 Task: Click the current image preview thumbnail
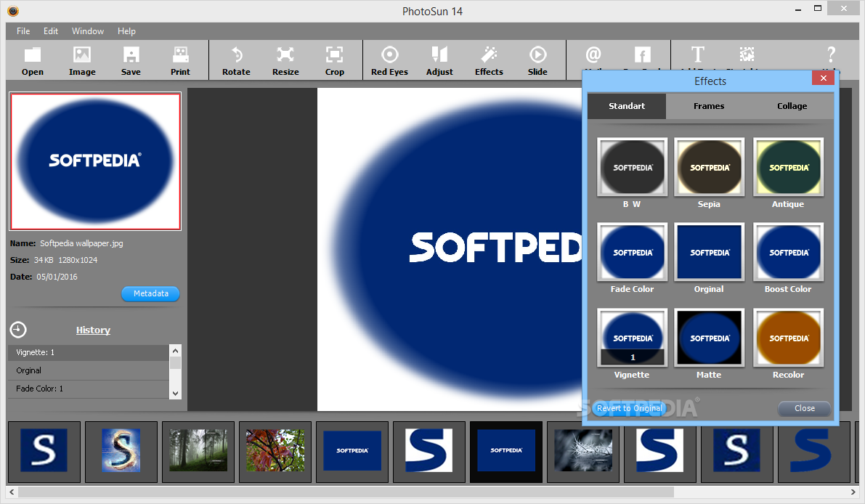click(x=95, y=161)
